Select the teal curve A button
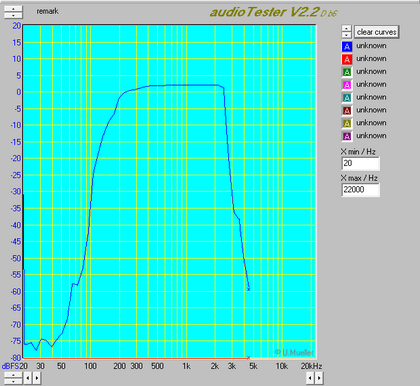The image size is (420, 386). point(347,98)
